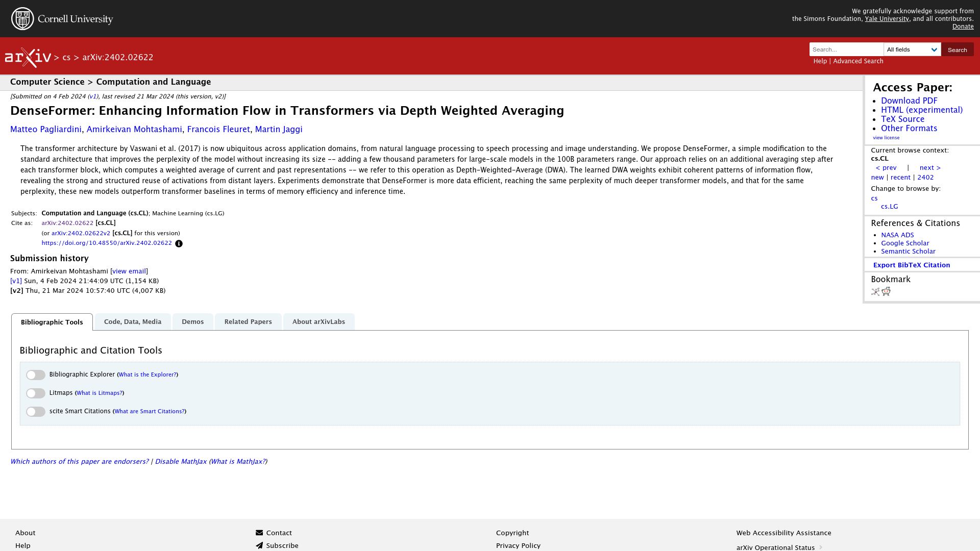Open What is the Explorer? link

tap(148, 375)
